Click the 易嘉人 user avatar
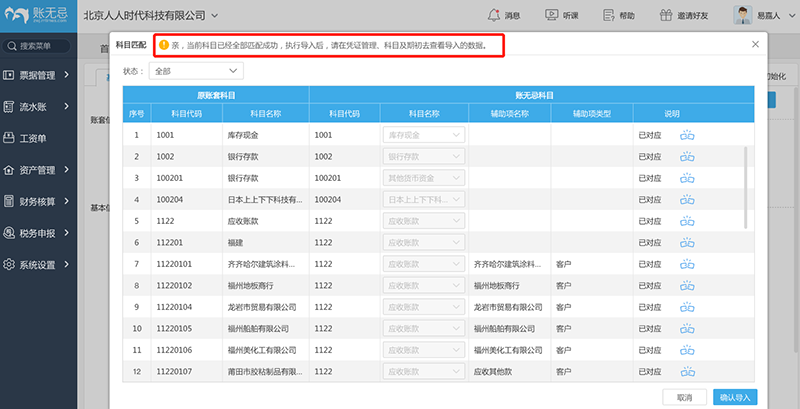The width and height of the screenshot is (800, 409). pos(743,15)
